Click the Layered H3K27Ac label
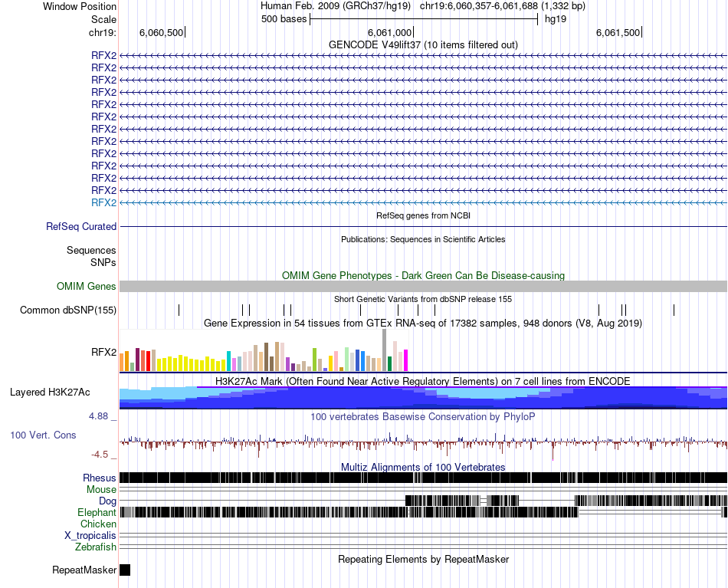The height and width of the screenshot is (588, 728). pyautogui.click(x=50, y=392)
